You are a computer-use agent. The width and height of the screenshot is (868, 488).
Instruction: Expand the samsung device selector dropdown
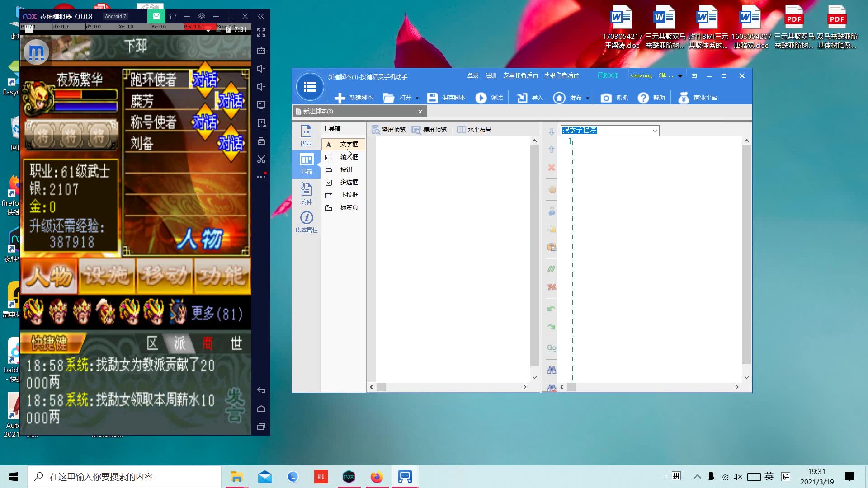pyautogui.click(x=679, y=76)
